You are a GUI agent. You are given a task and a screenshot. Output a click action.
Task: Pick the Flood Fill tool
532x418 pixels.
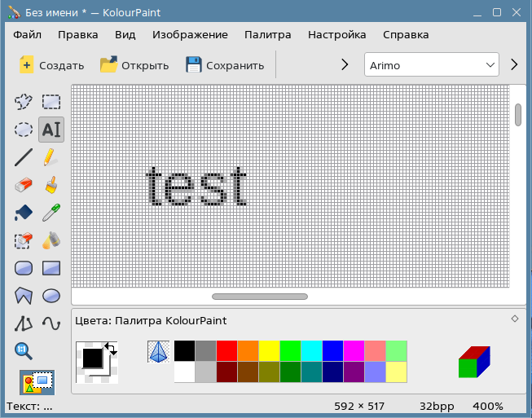coord(24,213)
